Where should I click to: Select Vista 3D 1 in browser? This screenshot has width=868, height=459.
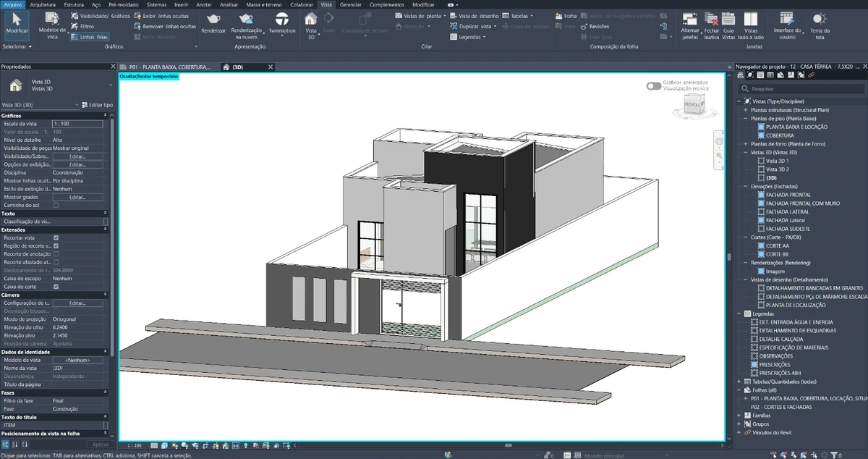pos(778,161)
